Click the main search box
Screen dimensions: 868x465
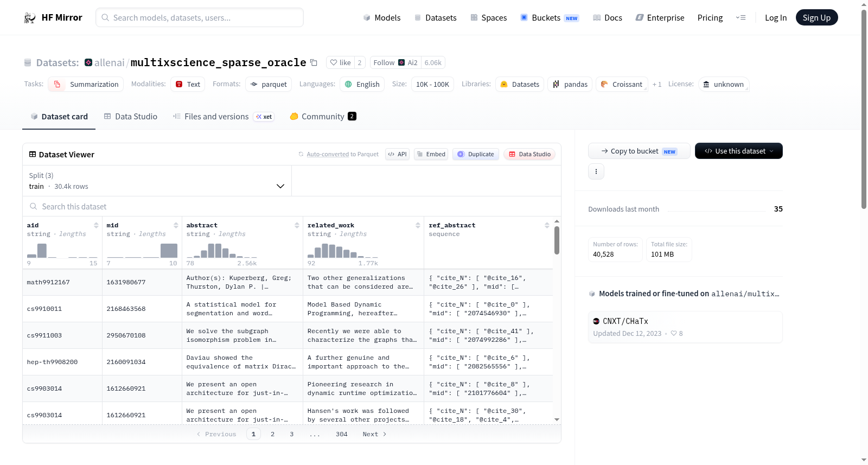tap(200, 17)
